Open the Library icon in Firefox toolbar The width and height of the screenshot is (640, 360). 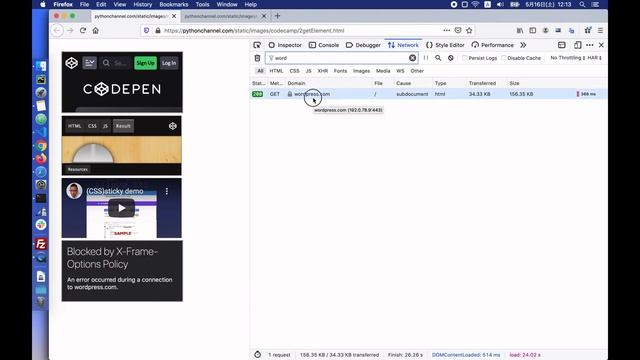[x=520, y=30]
